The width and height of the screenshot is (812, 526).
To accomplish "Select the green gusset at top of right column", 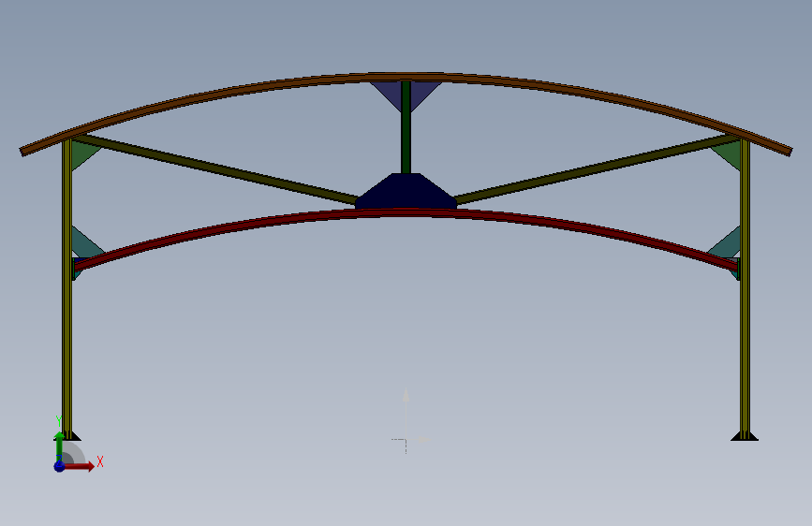I will [x=730, y=154].
